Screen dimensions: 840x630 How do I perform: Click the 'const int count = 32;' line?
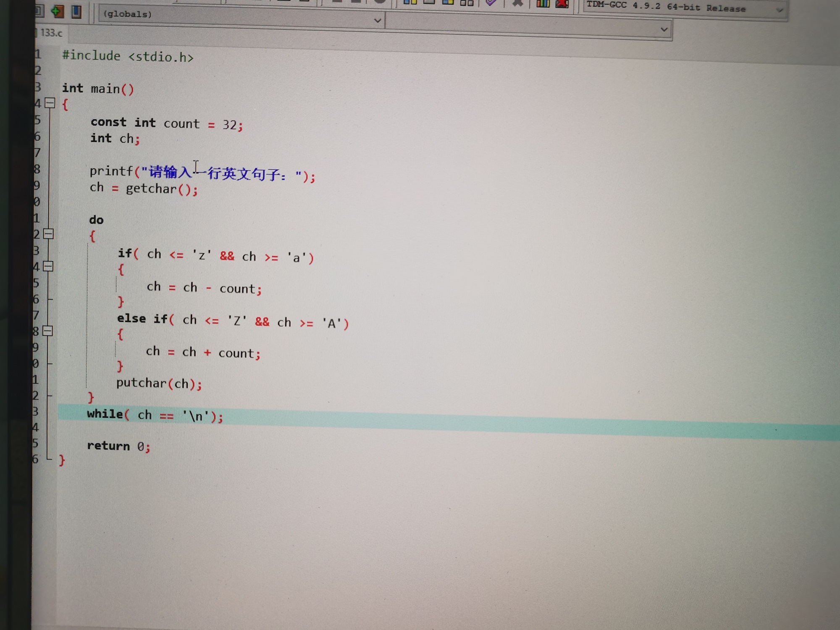(167, 123)
